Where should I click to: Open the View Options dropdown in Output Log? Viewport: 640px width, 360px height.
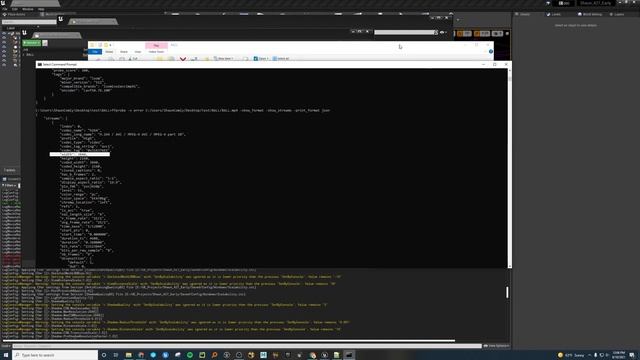click(x=496, y=346)
